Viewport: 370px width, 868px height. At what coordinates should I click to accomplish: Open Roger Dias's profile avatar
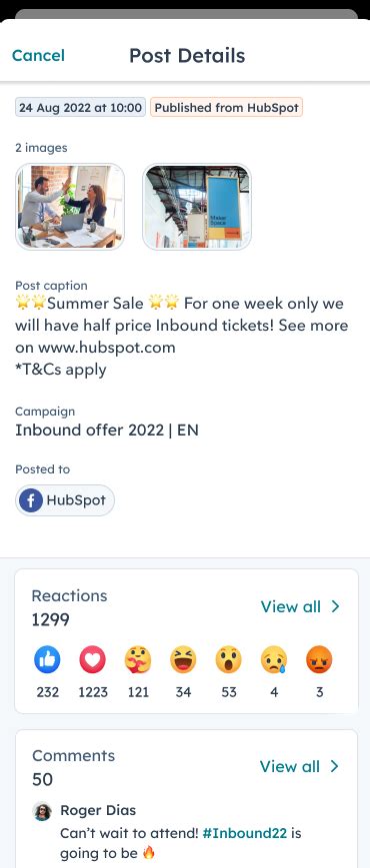(42, 811)
